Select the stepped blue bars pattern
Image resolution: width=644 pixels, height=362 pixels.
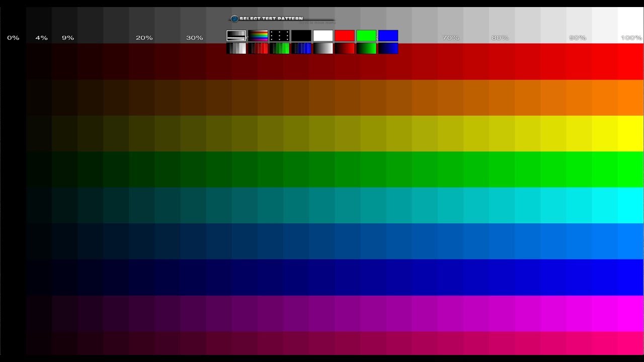tap(301, 48)
